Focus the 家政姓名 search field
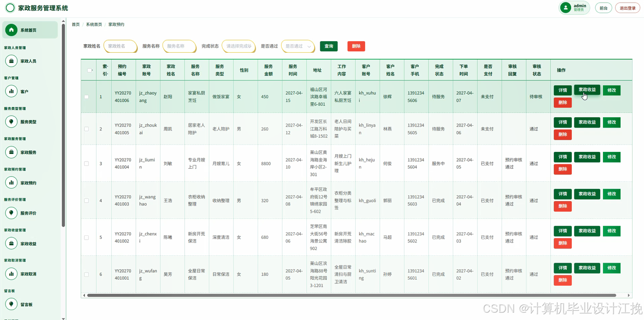The image size is (644, 320). [x=121, y=46]
